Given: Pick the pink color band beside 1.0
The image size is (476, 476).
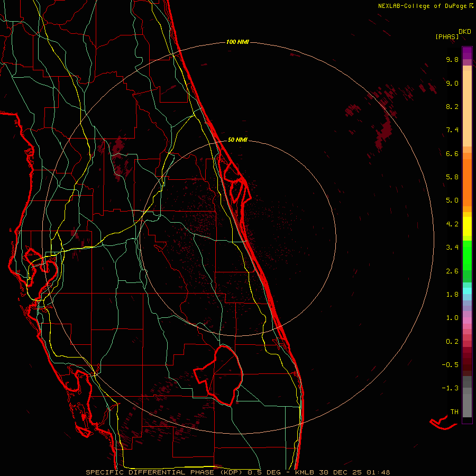Looking at the screenshot, I should click(467, 318).
